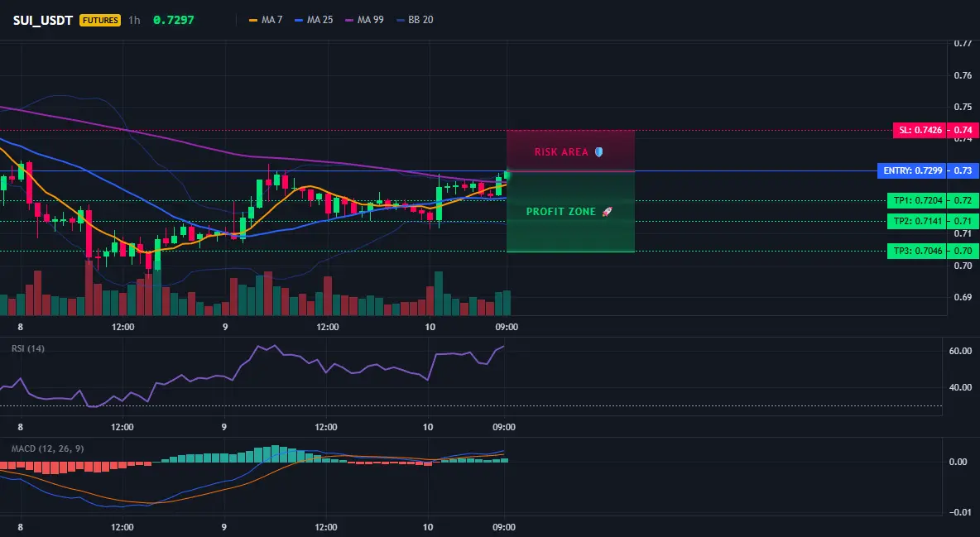Click the 09:00 time label under the RSI panel

(504, 427)
